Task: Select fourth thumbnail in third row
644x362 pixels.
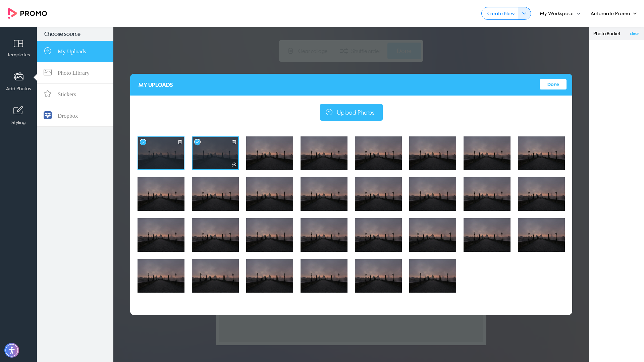Action: tap(324, 235)
